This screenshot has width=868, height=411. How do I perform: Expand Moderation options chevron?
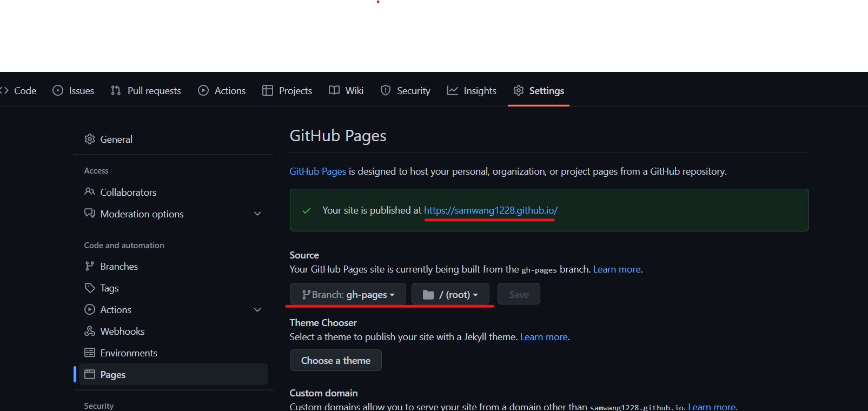[x=257, y=214]
